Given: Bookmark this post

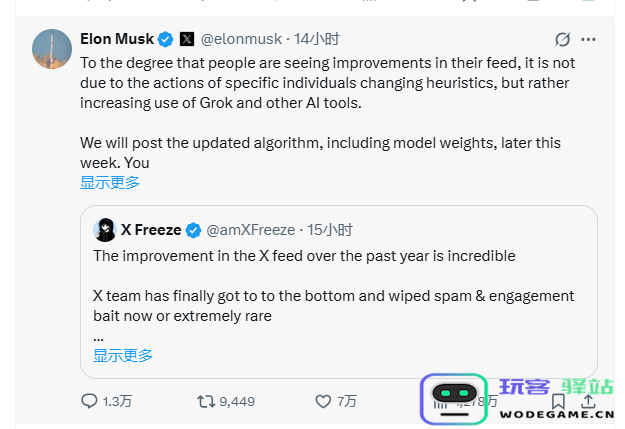Looking at the screenshot, I should [560, 401].
